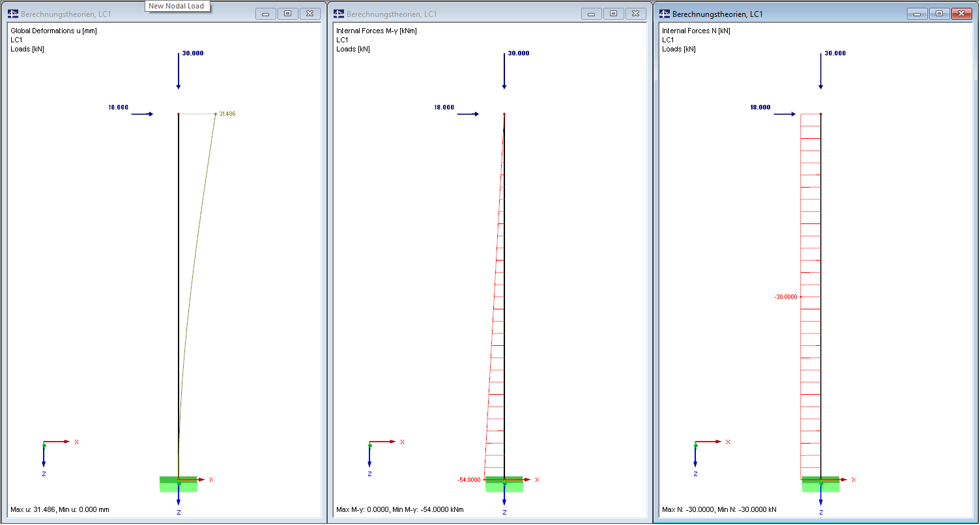
Task: Close the left deformations window
Action: pyautogui.click(x=310, y=14)
